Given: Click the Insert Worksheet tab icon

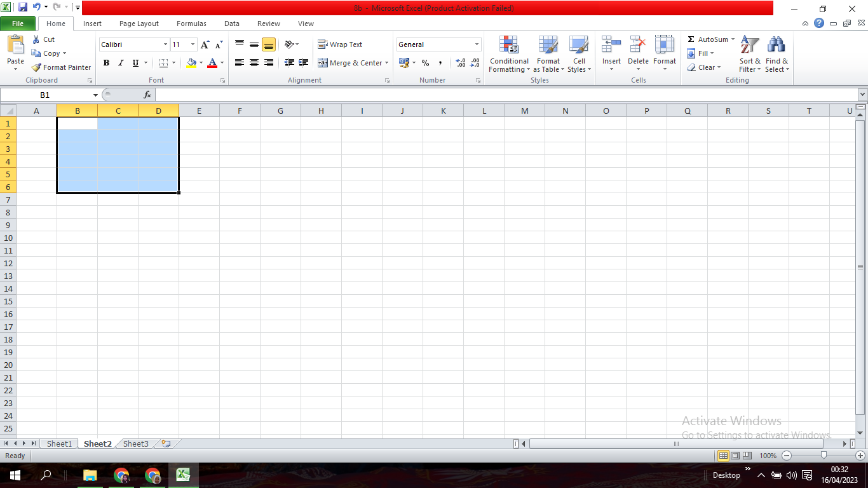Looking at the screenshot, I should point(166,444).
